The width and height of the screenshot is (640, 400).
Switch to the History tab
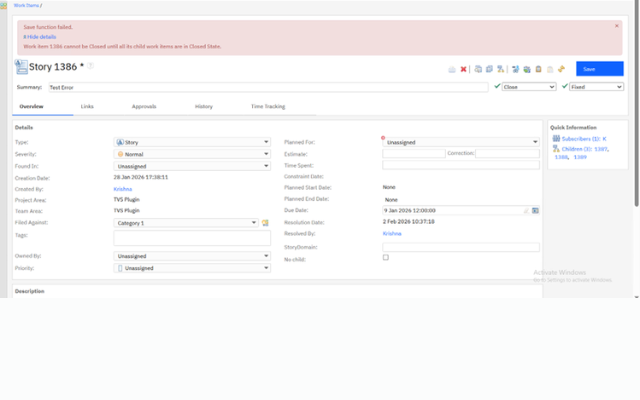click(204, 107)
